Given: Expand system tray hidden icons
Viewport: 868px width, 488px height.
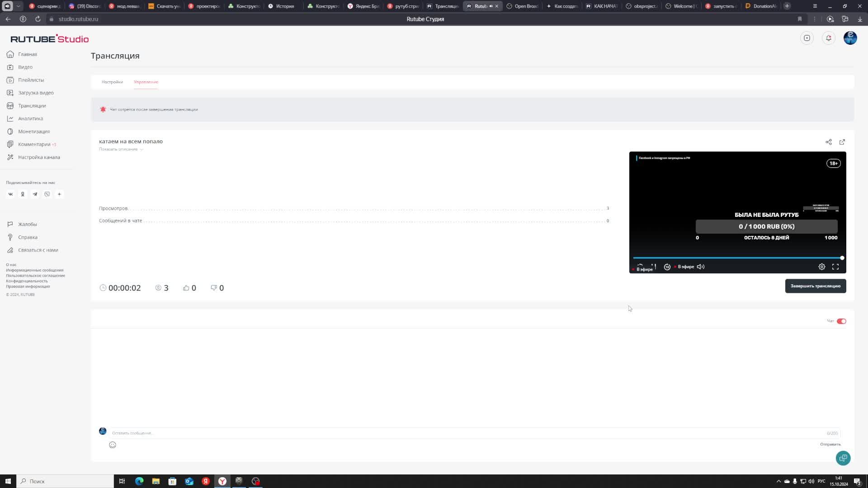Looking at the screenshot, I should pos(778,481).
